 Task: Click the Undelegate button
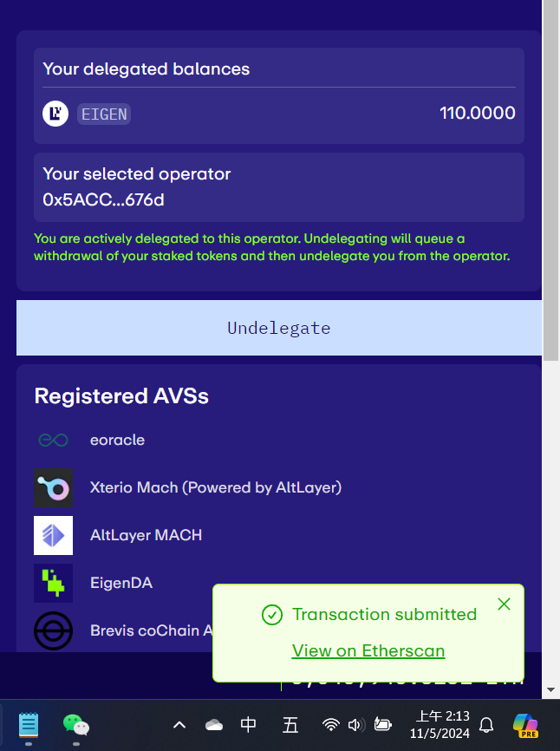(x=279, y=328)
